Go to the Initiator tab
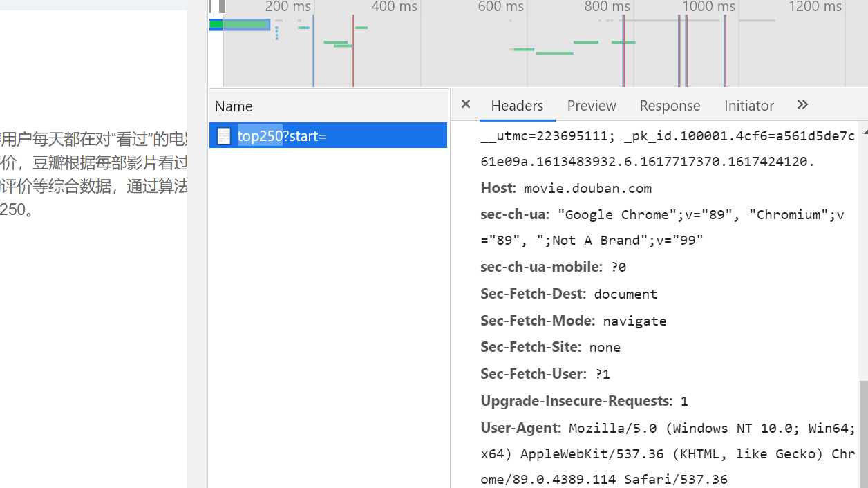 coord(749,106)
